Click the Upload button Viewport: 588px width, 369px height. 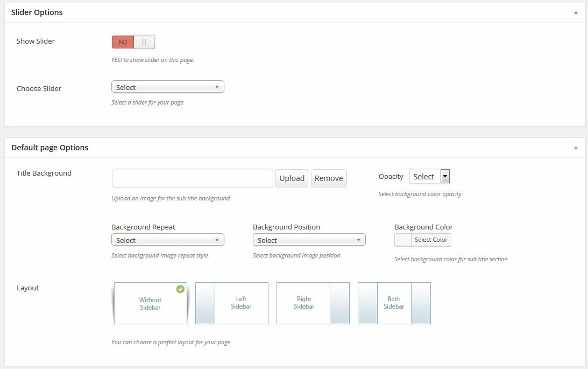[x=292, y=178]
